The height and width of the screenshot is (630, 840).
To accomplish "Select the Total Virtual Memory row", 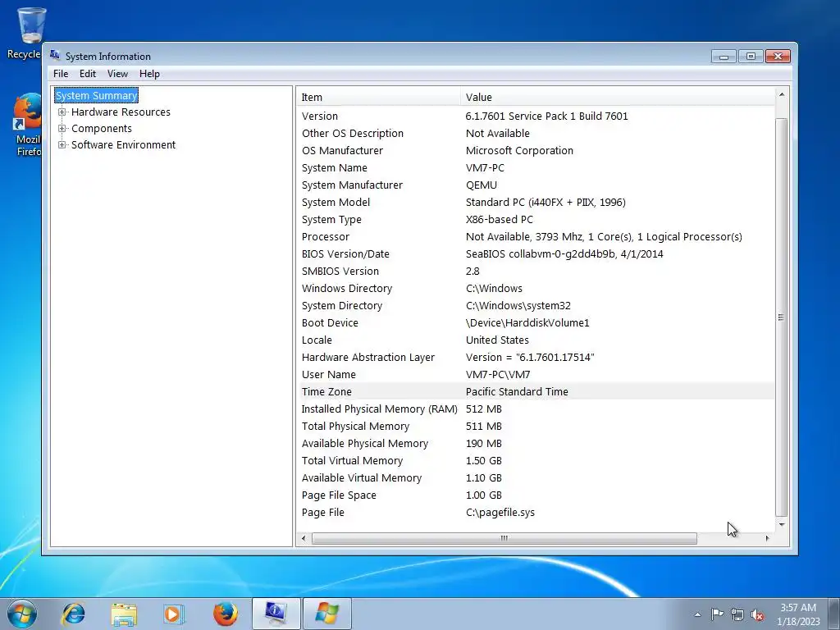I will pyautogui.click(x=536, y=461).
